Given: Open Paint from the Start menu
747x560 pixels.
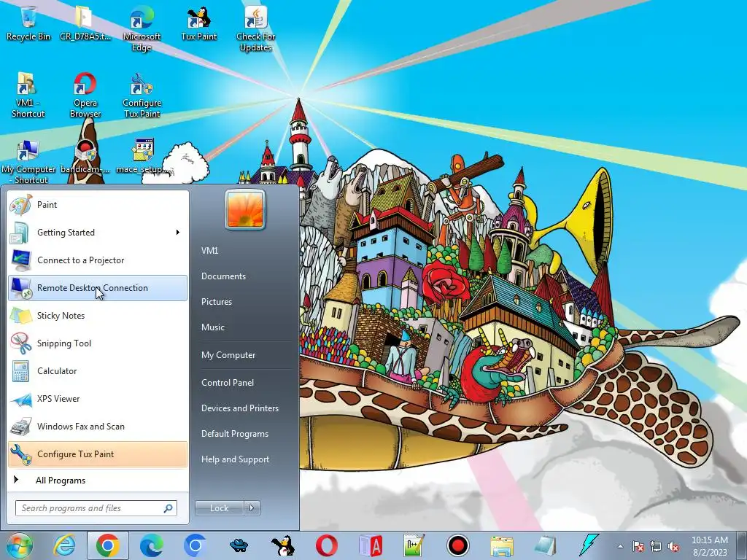Looking at the screenshot, I should click(98, 205).
